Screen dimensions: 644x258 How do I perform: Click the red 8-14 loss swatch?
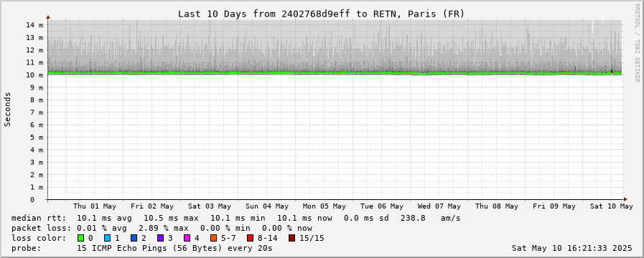[x=250, y=238]
